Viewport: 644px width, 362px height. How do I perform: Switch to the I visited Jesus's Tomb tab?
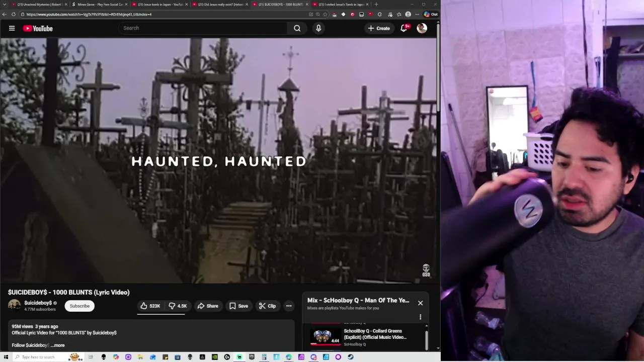pos(341,5)
